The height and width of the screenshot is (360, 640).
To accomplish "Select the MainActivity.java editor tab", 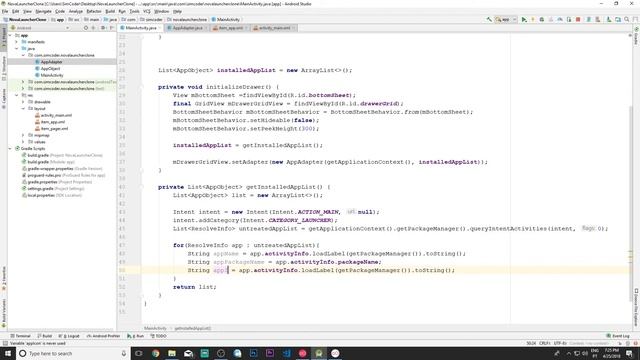I will coord(140,28).
